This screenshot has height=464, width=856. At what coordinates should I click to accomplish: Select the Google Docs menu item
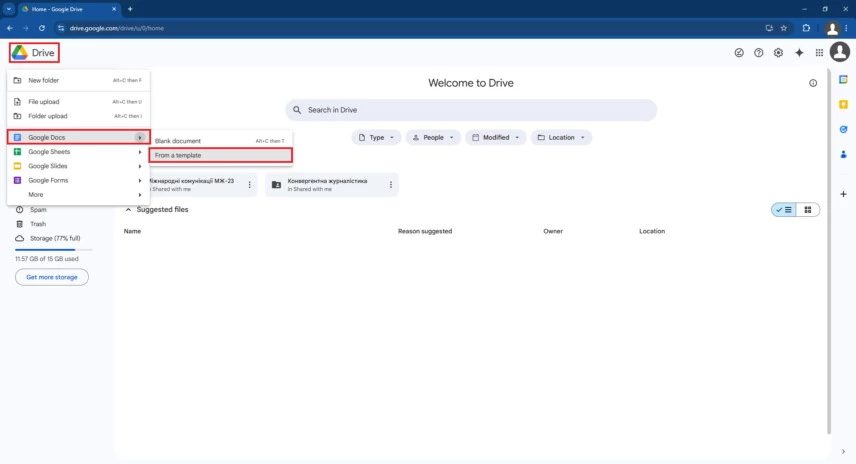point(78,137)
